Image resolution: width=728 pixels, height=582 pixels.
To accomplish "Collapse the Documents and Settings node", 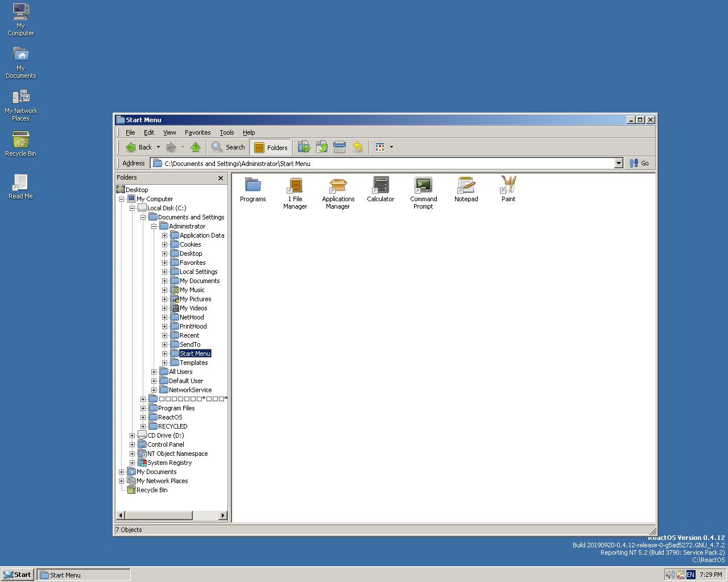I will 143,217.
